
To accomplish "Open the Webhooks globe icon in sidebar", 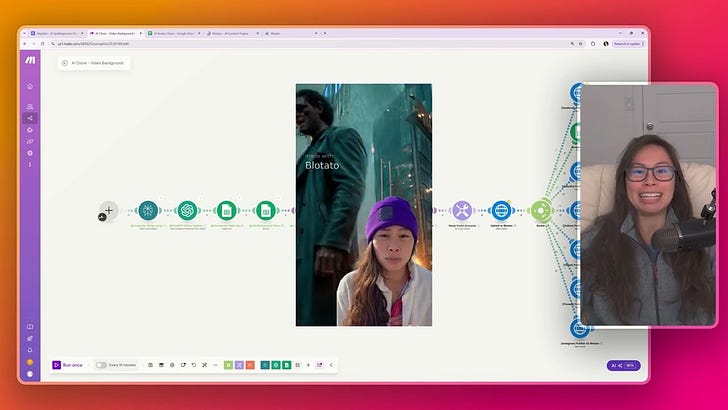I will pos(30,153).
